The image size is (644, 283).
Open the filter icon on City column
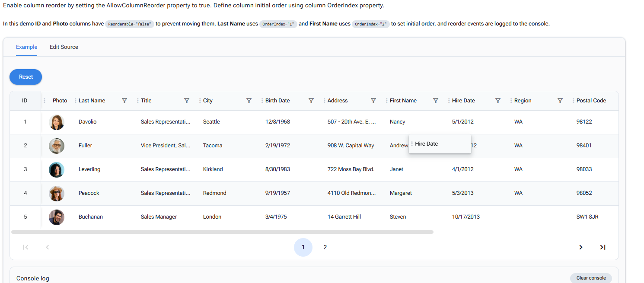(x=249, y=101)
